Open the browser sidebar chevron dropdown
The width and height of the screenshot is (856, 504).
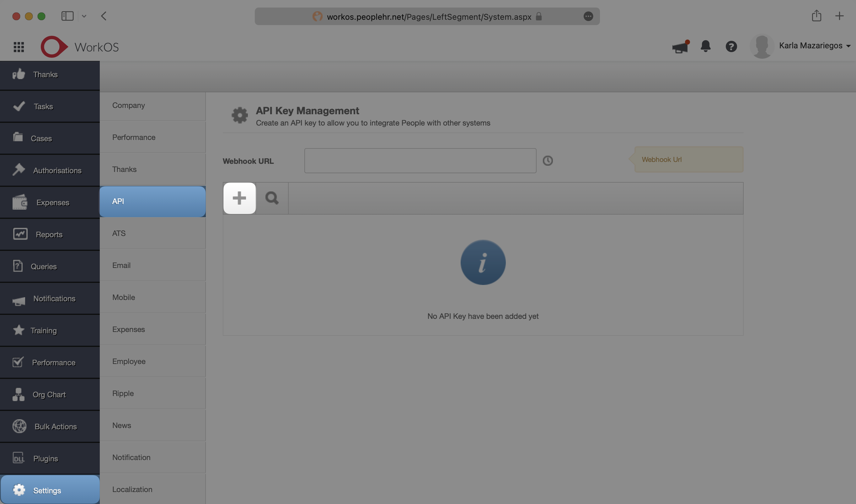[84, 16]
